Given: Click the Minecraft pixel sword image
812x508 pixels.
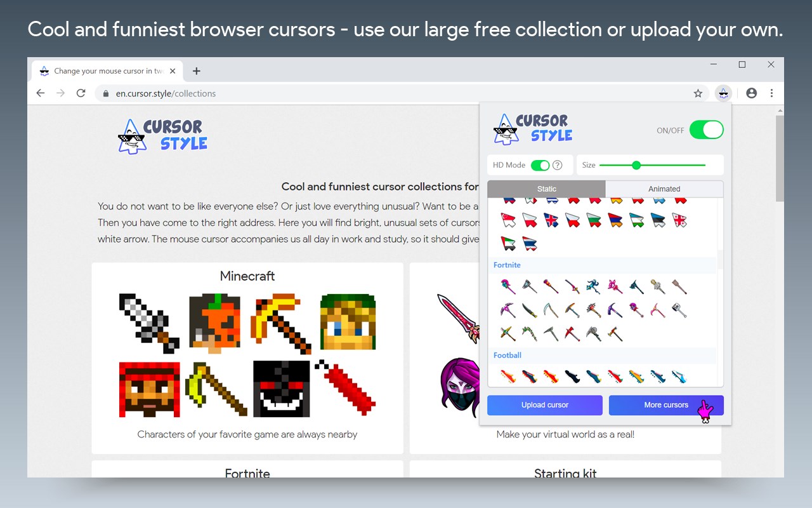Looking at the screenshot, I should tap(149, 323).
